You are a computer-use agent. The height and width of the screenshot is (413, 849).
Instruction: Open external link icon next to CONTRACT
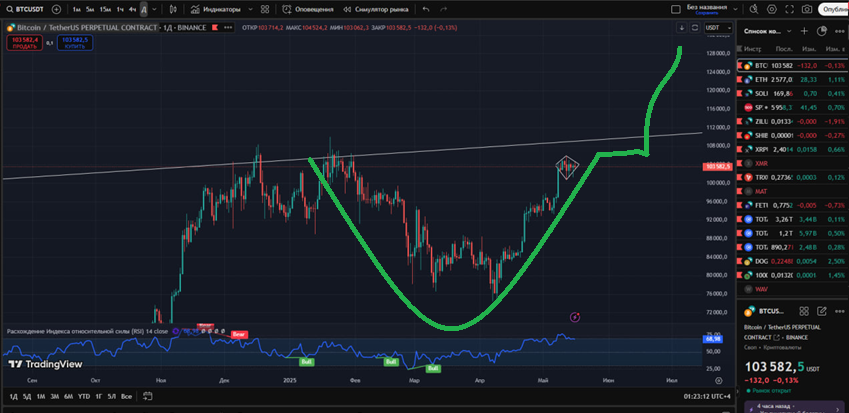[x=775, y=337]
